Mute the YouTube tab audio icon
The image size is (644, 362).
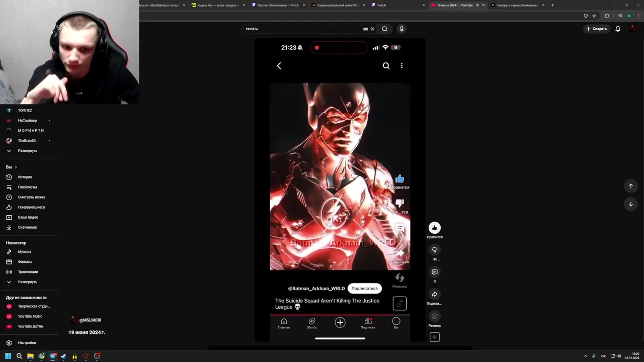point(477,5)
